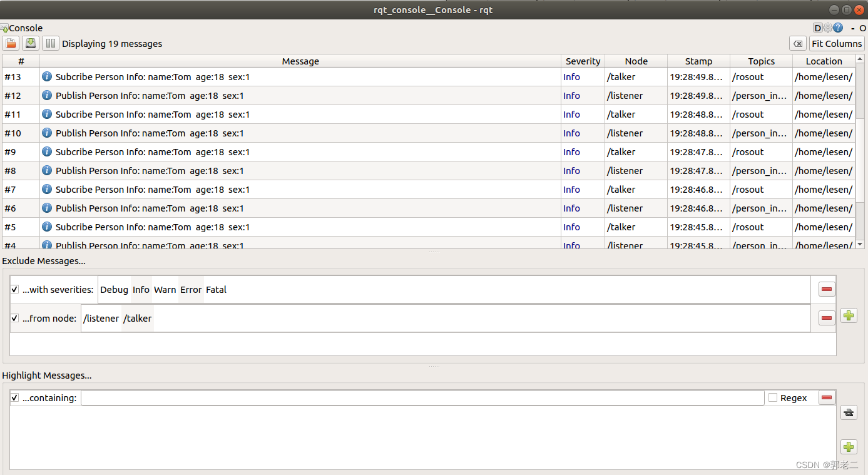Click info icon of message #10
868x475 pixels.
click(x=47, y=133)
